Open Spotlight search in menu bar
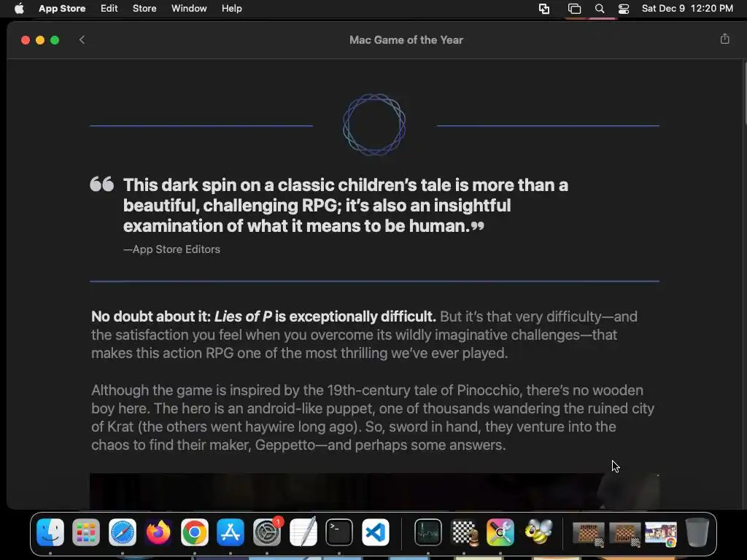The width and height of the screenshot is (747, 560). pyautogui.click(x=600, y=9)
